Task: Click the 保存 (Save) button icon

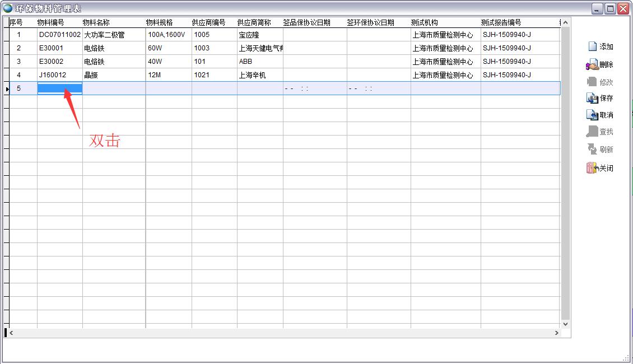Action: coord(591,97)
